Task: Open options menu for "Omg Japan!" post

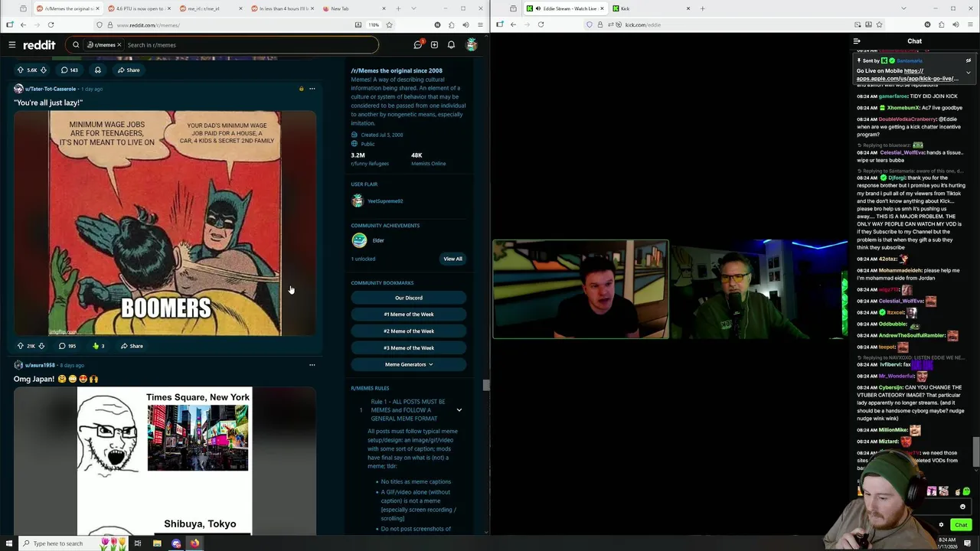Action: pos(312,365)
